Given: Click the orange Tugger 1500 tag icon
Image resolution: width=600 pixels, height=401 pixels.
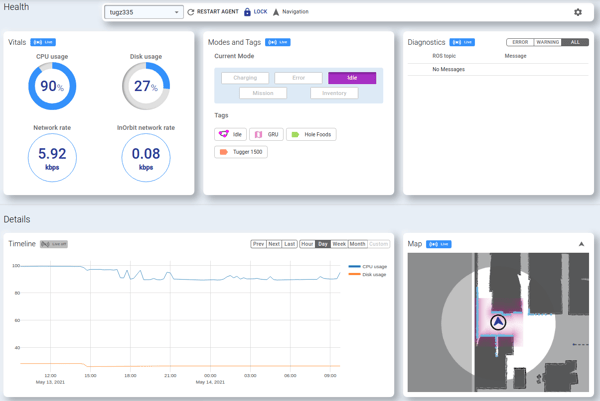Looking at the screenshot, I should [x=223, y=152].
